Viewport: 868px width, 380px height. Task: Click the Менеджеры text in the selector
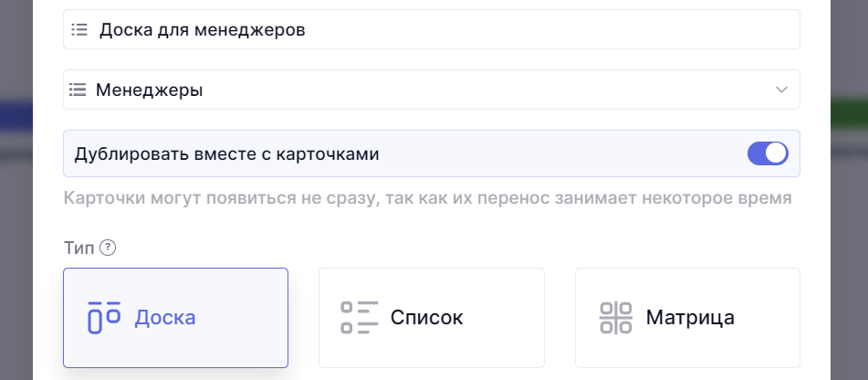click(150, 90)
